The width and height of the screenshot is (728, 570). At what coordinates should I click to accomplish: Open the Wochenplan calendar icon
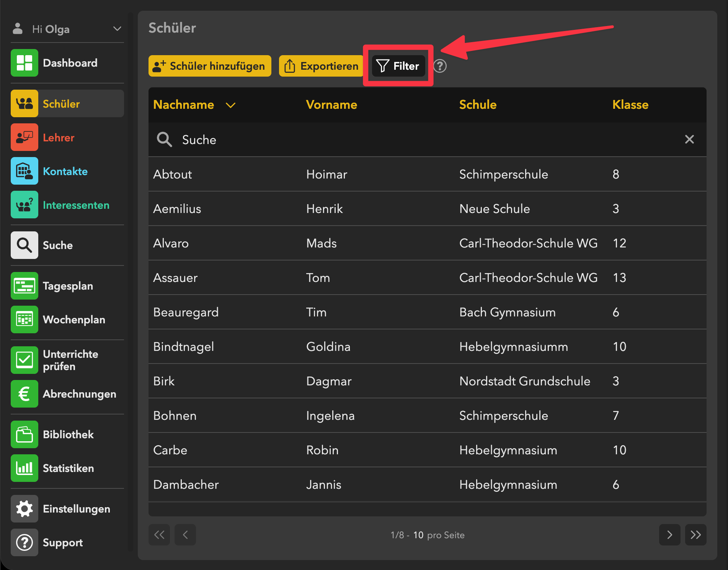pos(24,319)
